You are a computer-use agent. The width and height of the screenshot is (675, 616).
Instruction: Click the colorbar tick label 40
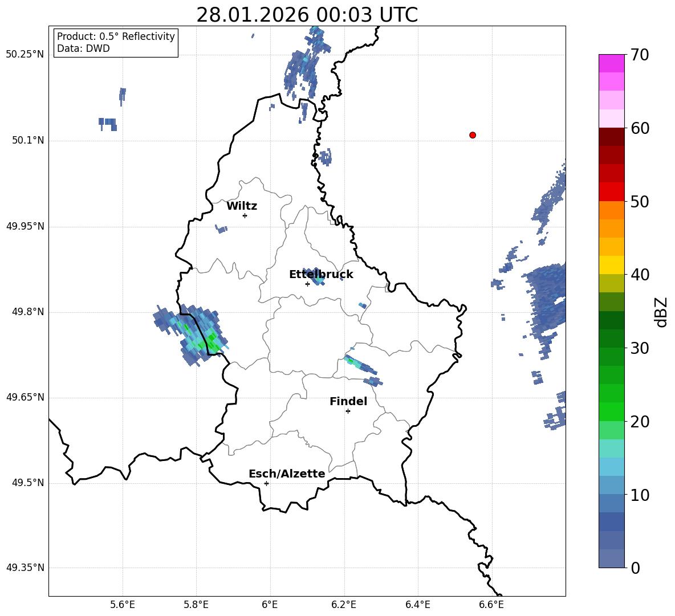click(x=640, y=275)
